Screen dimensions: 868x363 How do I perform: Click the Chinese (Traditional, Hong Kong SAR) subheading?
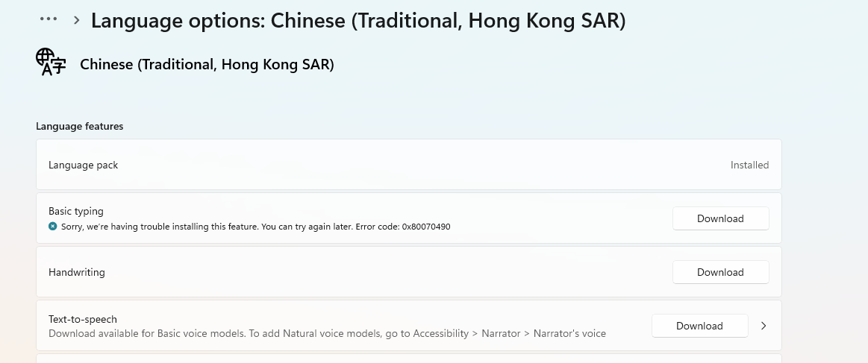[x=207, y=64]
